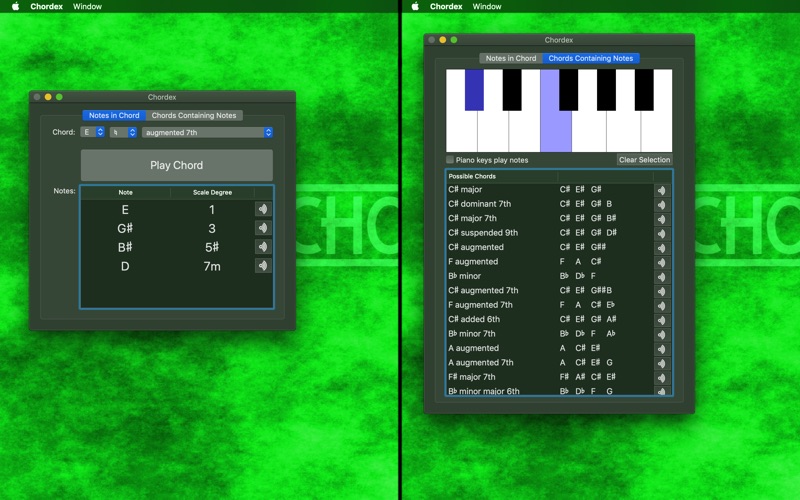
Task: Select Chords Containing Notes tab, right window
Action: pos(591,58)
